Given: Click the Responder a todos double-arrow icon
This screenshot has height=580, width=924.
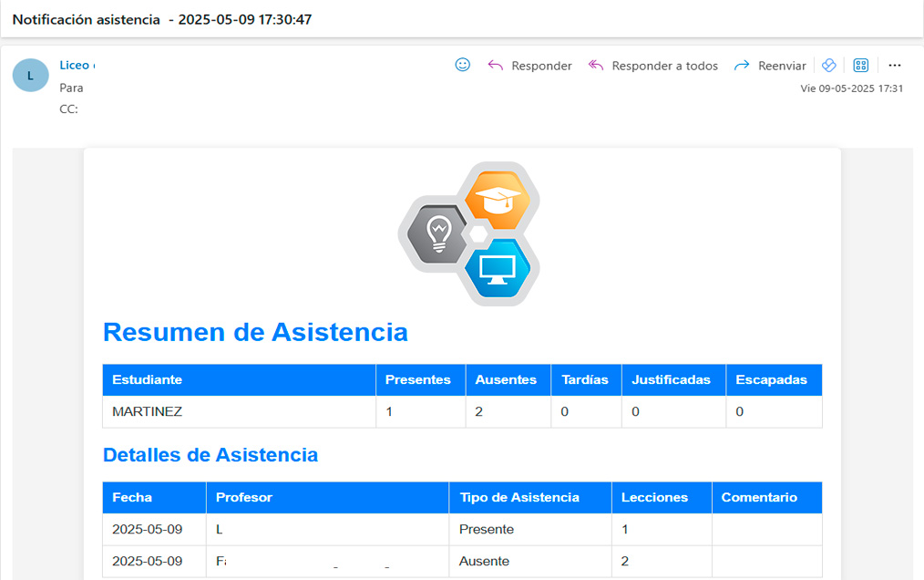Looking at the screenshot, I should 597,65.
